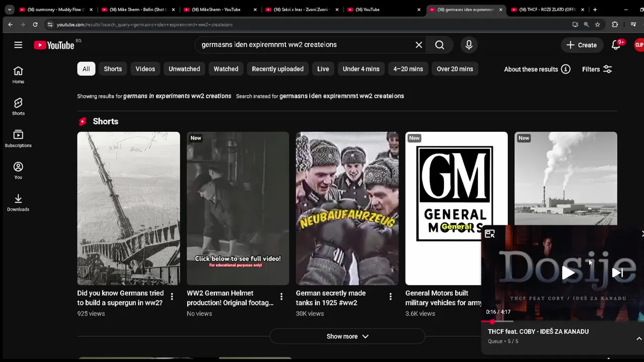Open a new browser tab
The width and height of the screenshot is (644, 362).
[x=595, y=10]
